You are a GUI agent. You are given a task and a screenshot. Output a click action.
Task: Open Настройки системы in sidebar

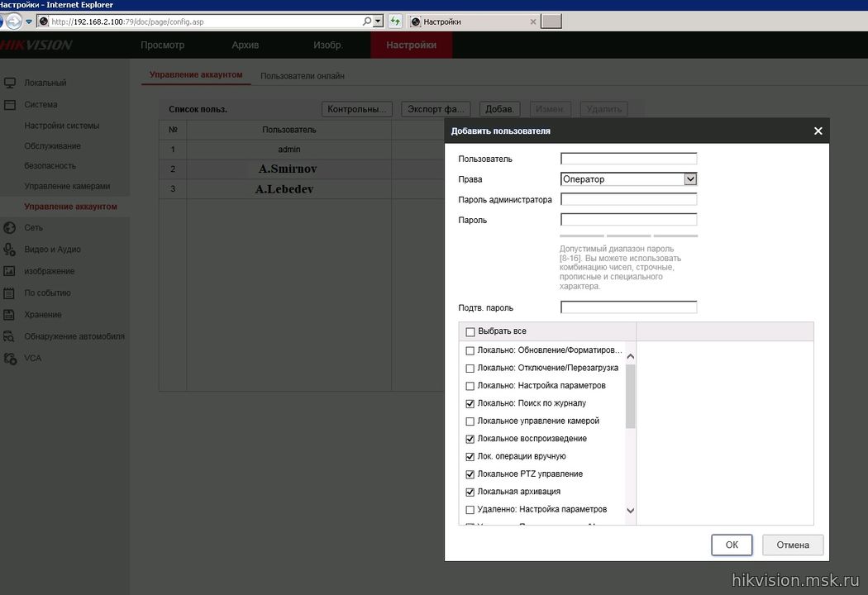click(x=61, y=126)
